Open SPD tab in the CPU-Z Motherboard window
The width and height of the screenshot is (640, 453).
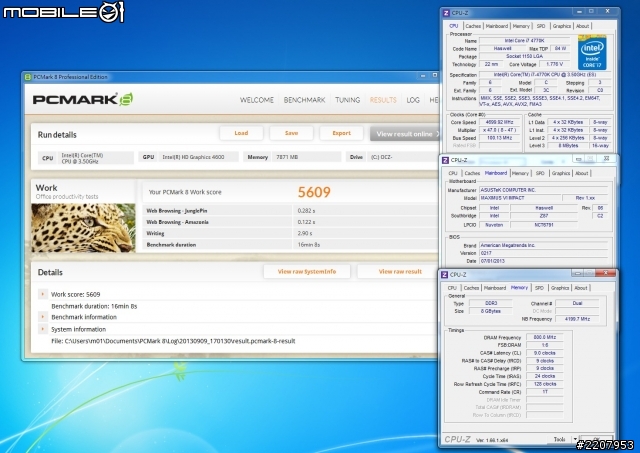[x=540, y=173]
